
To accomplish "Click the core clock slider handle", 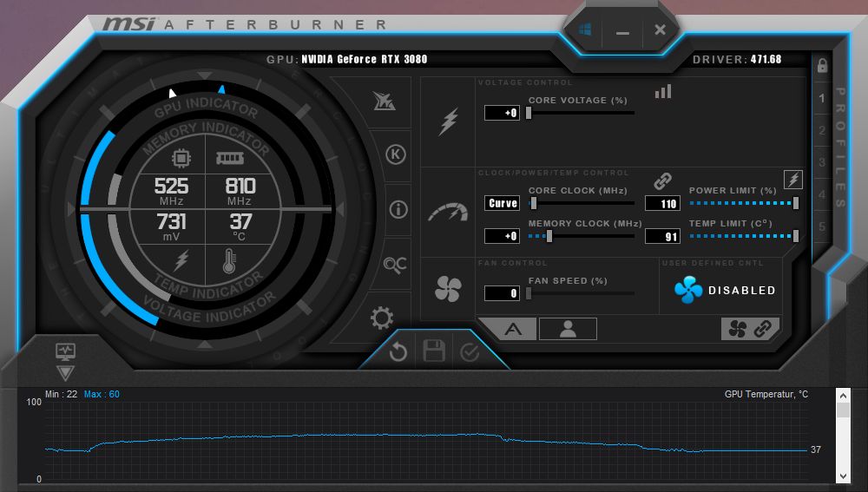I will [x=534, y=203].
